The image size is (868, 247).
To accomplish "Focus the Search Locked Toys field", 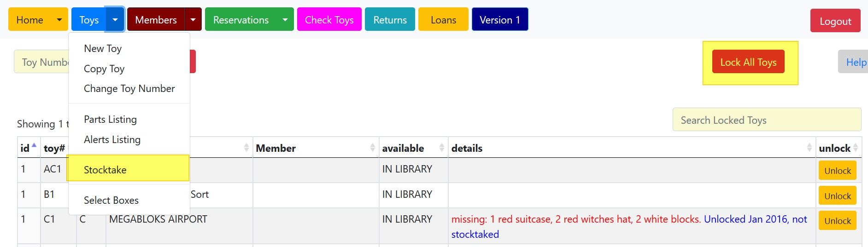I will [766, 120].
